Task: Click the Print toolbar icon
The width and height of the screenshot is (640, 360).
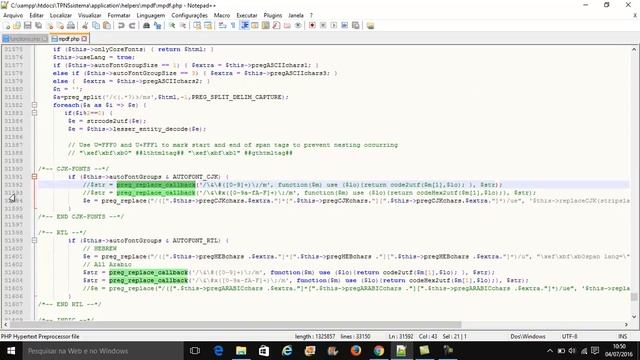Action: (x=71, y=26)
